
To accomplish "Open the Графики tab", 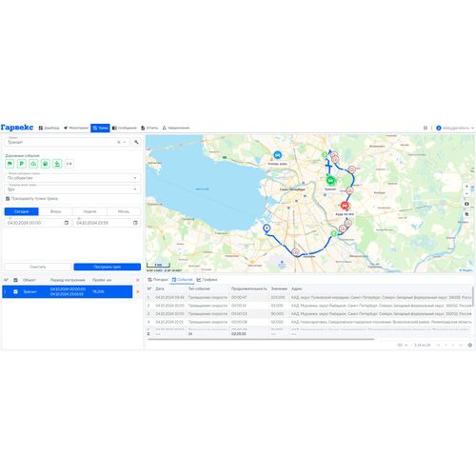I will [207, 280].
